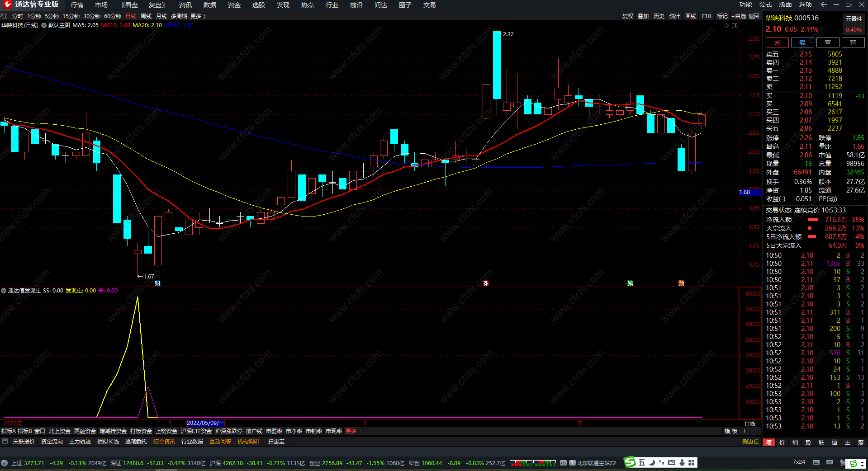Zoom in chart with plus icon
Viewport: 868px width, 471px height.
(745, 431)
